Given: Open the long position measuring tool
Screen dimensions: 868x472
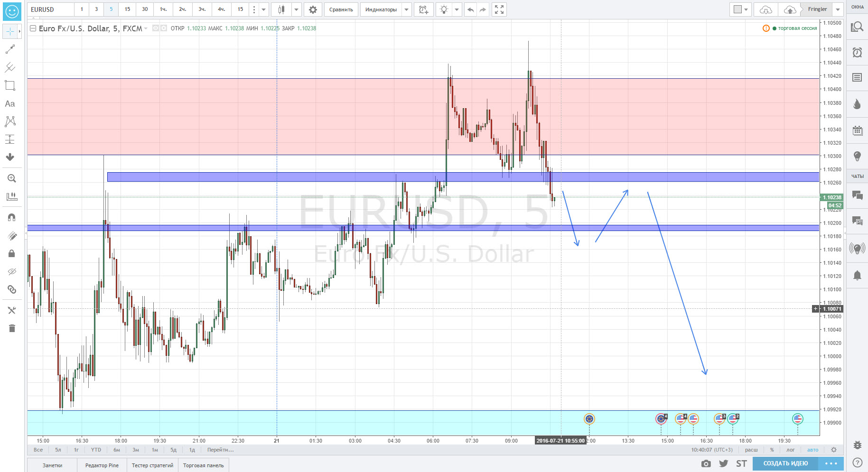Looking at the screenshot, I should pyautogui.click(x=10, y=139).
